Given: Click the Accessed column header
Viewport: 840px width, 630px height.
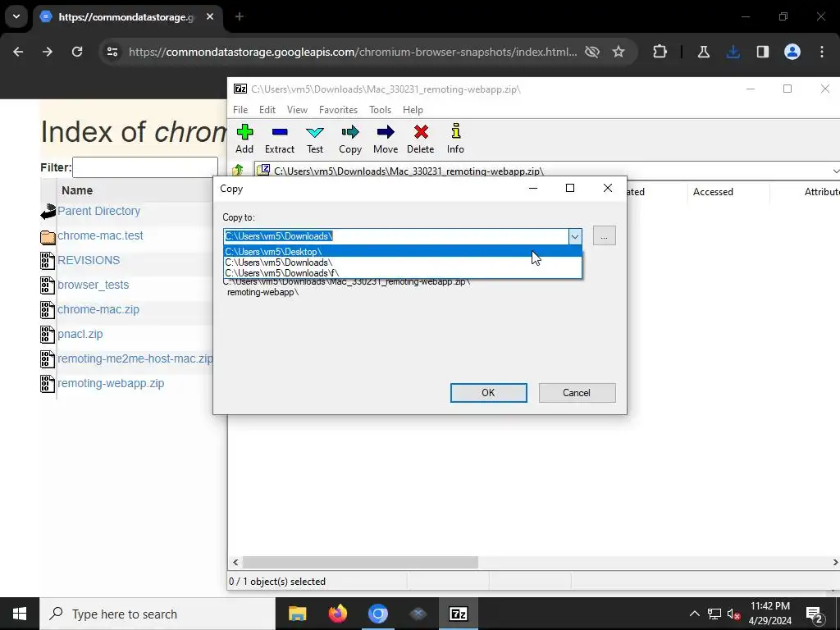Looking at the screenshot, I should (713, 192).
